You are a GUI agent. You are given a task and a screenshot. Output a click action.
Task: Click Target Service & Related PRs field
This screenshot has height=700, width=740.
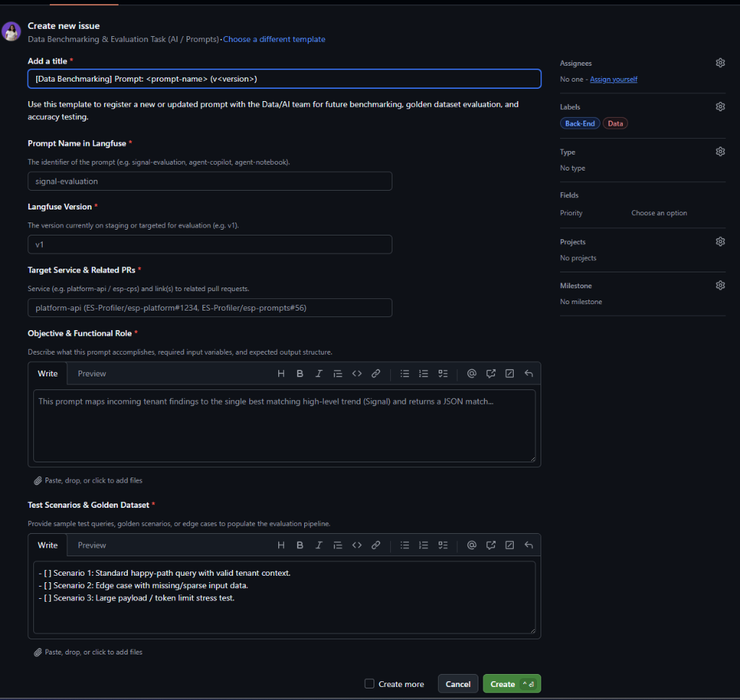pyautogui.click(x=210, y=308)
